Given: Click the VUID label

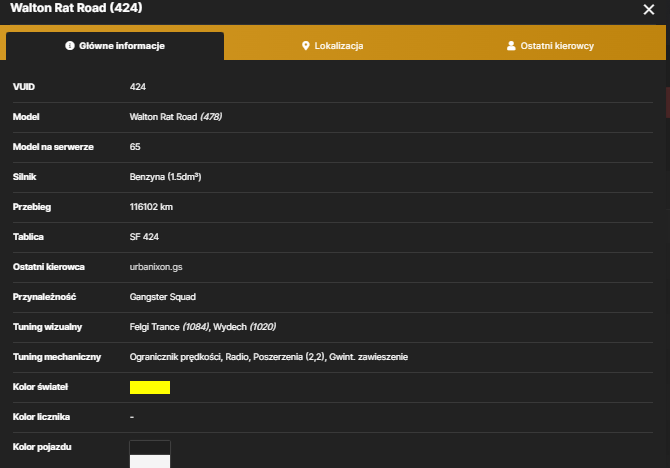Looking at the screenshot, I should [24, 87].
